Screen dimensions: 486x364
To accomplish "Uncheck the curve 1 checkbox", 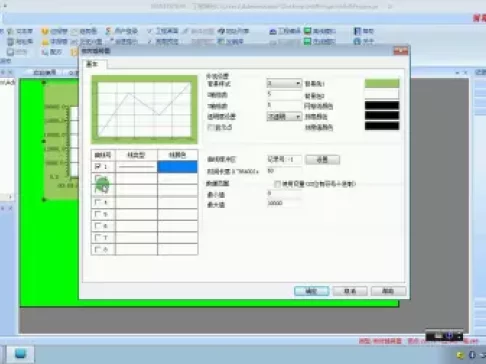I will [x=98, y=166].
